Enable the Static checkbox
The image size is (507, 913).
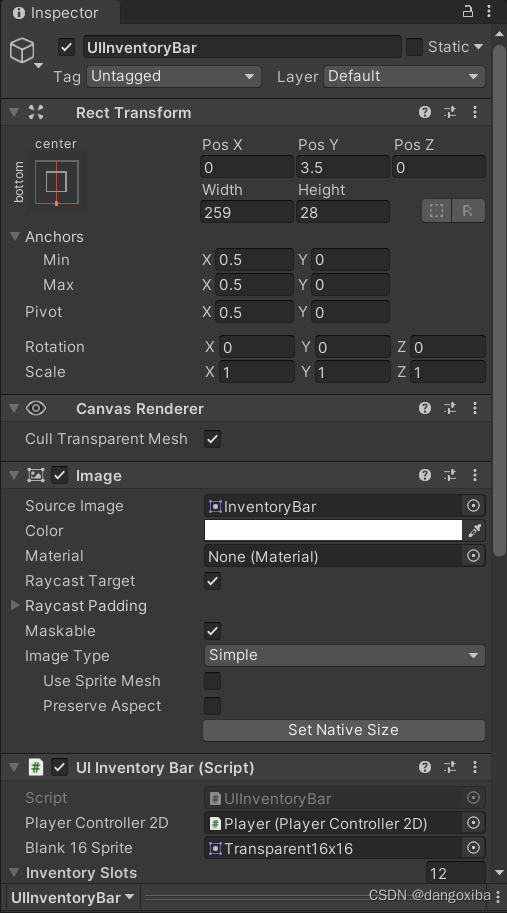414,47
